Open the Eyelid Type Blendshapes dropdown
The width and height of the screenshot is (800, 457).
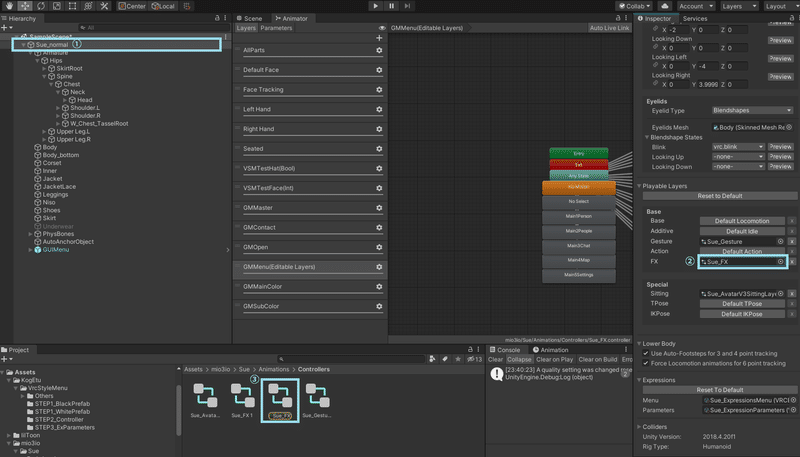753,110
